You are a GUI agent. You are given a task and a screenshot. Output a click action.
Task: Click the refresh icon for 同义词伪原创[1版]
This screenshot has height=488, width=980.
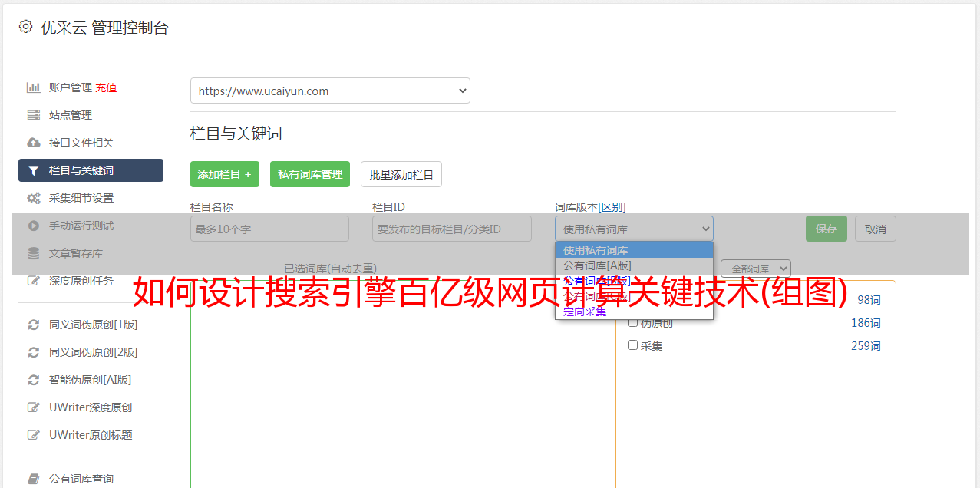33,325
